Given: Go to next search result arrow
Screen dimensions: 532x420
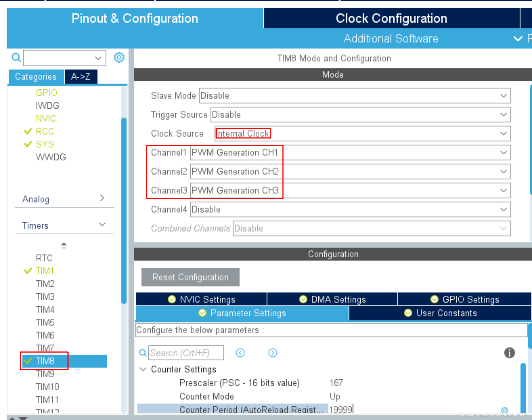Looking at the screenshot, I should click(273, 353).
